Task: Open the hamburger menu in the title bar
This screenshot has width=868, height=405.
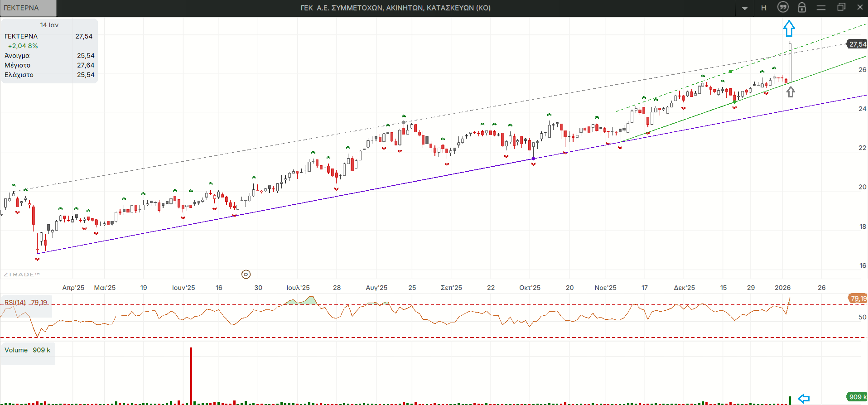Action: (x=821, y=8)
